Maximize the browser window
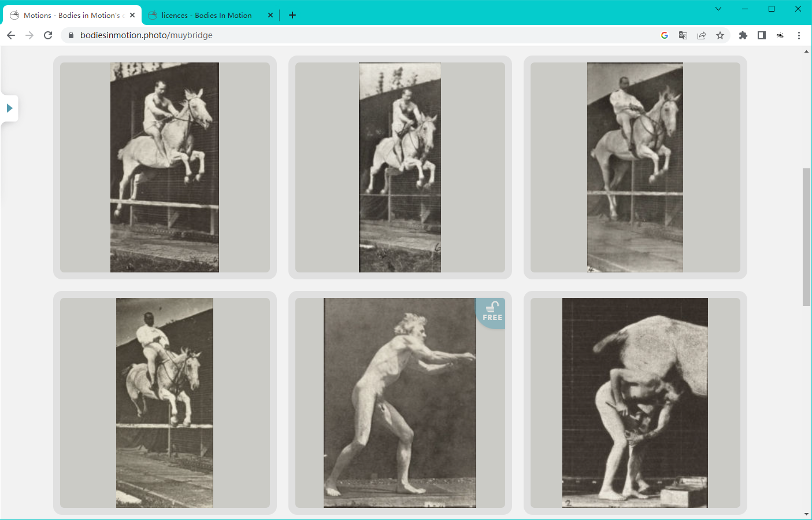 [772, 9]
